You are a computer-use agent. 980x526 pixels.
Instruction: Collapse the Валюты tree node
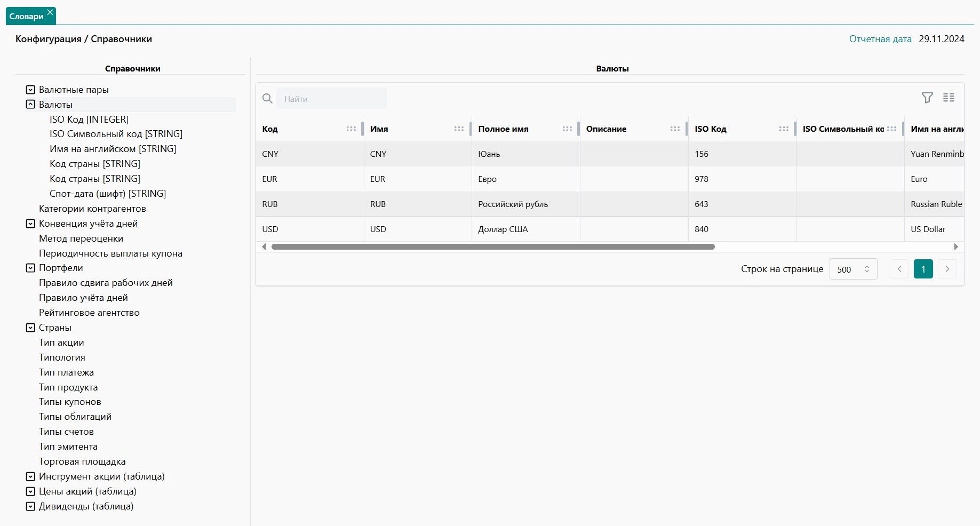click(30, 105)
